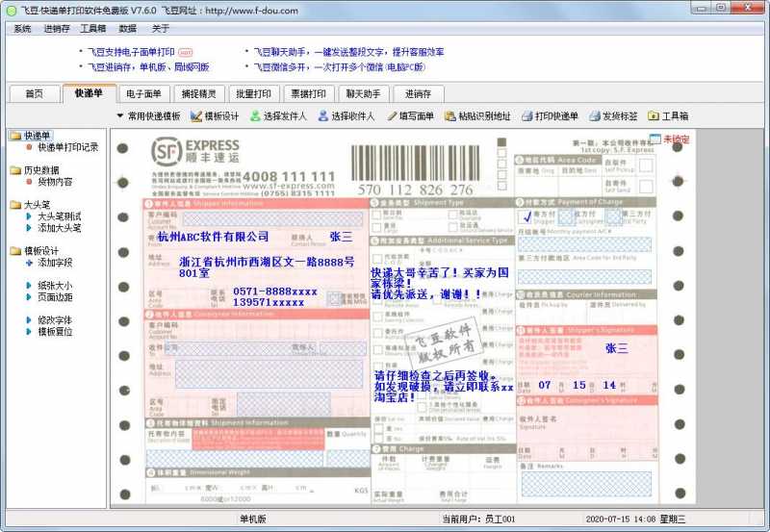Open the 工具箱 toolbox
770x532 pixels.
668,115
